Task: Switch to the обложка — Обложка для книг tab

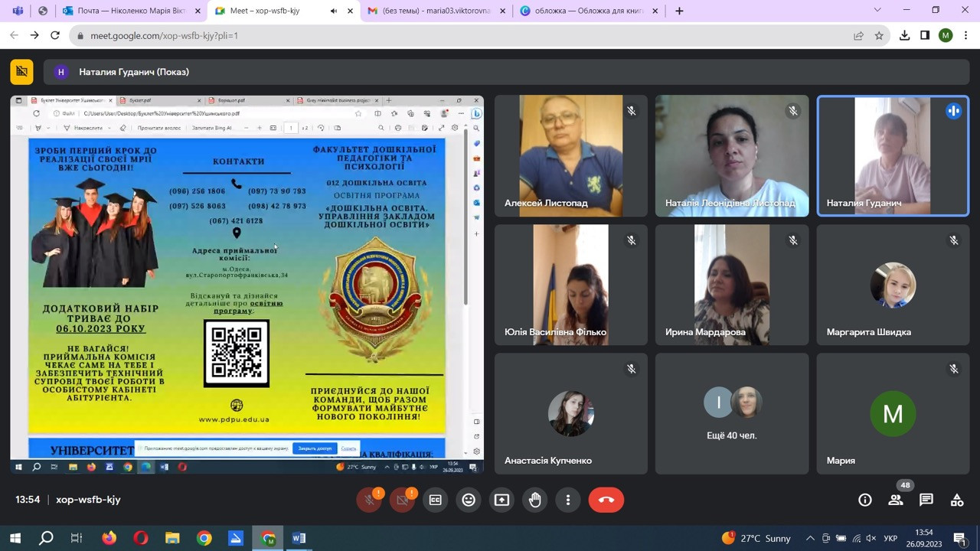Action: (588, 11)
